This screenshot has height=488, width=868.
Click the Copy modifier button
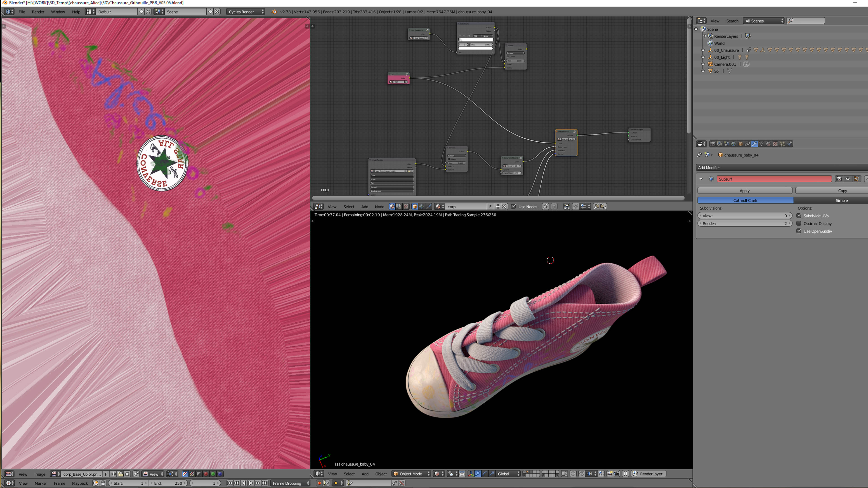click(x=832, y=190)
